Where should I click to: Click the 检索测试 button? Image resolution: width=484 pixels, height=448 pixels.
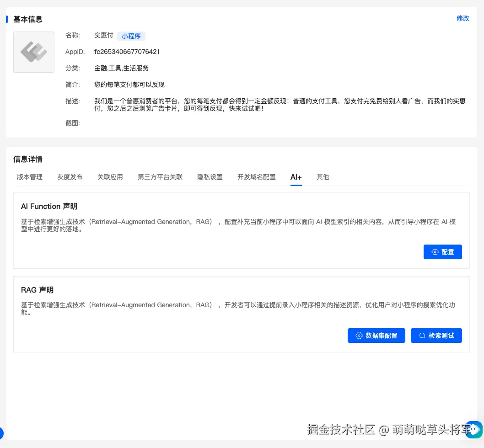(436, 336)
